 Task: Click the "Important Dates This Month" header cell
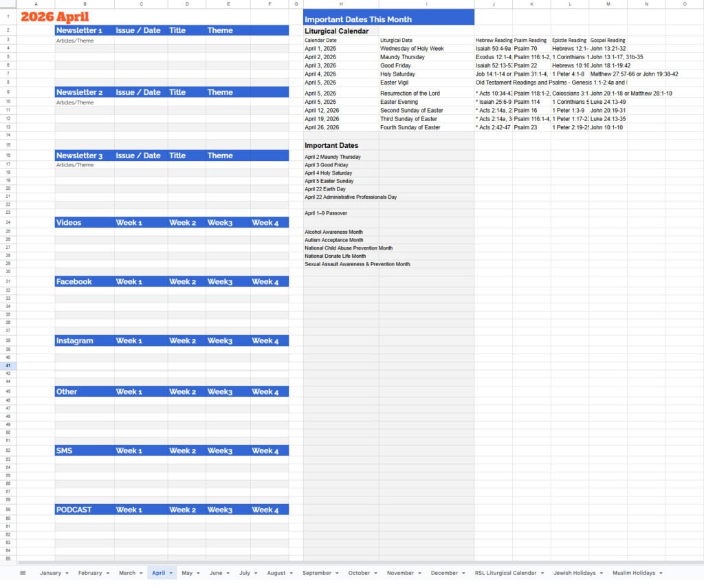(x=357, y=19)
